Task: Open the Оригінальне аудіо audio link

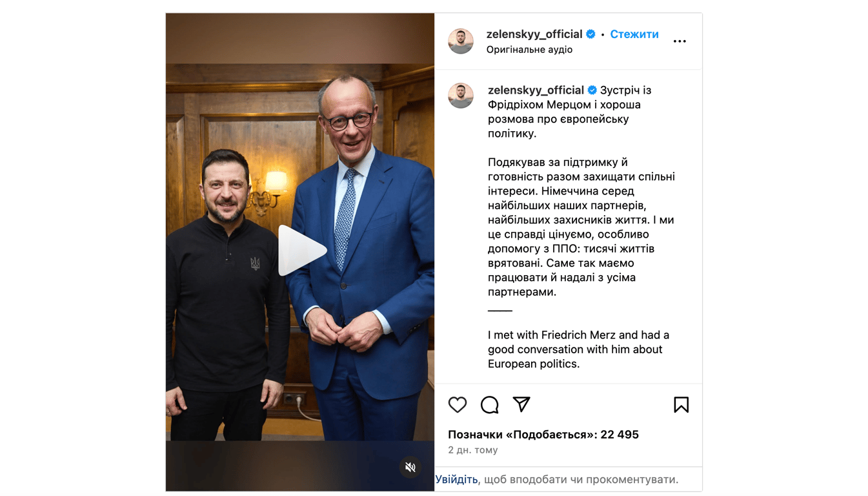Action: pyautogui.click(x=529, y=50)
